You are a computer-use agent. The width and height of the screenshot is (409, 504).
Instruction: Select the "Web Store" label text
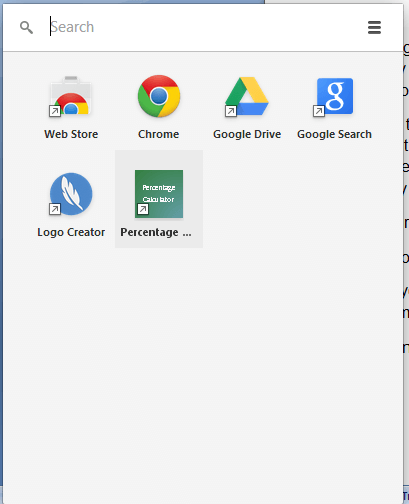[x=71, y=134]
